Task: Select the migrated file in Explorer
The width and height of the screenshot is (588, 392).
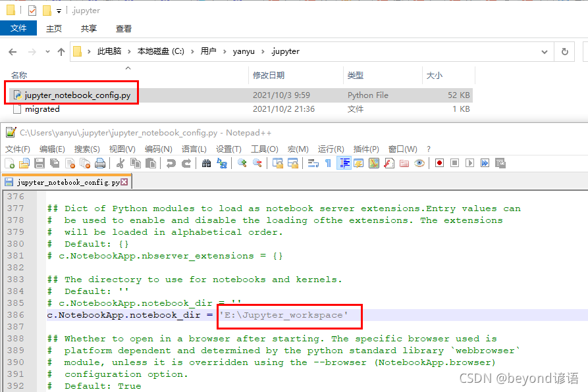Action: 42,109
